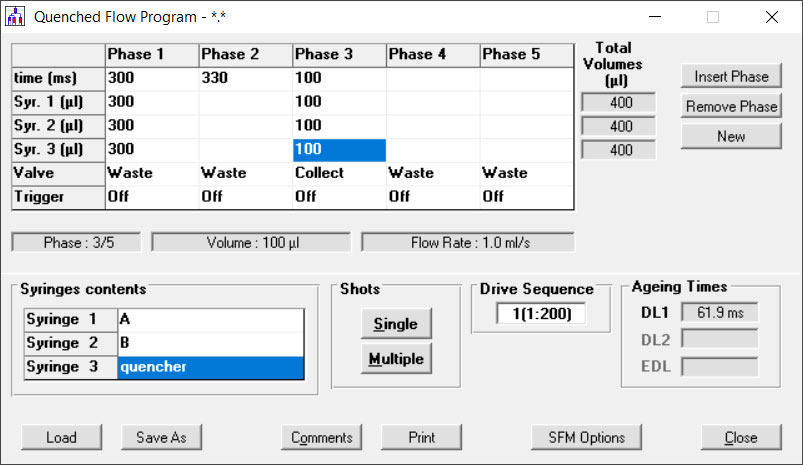Toggle Phase 3 valve Collect cell

point(339,173)
